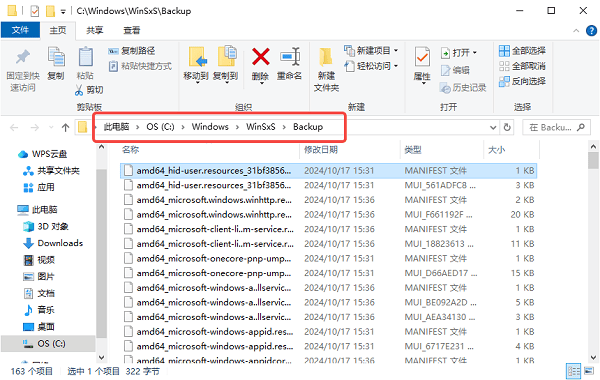Screen dimensions: 600x380
Task: Open Help question mark icon
Action: (x=591, y=31)
